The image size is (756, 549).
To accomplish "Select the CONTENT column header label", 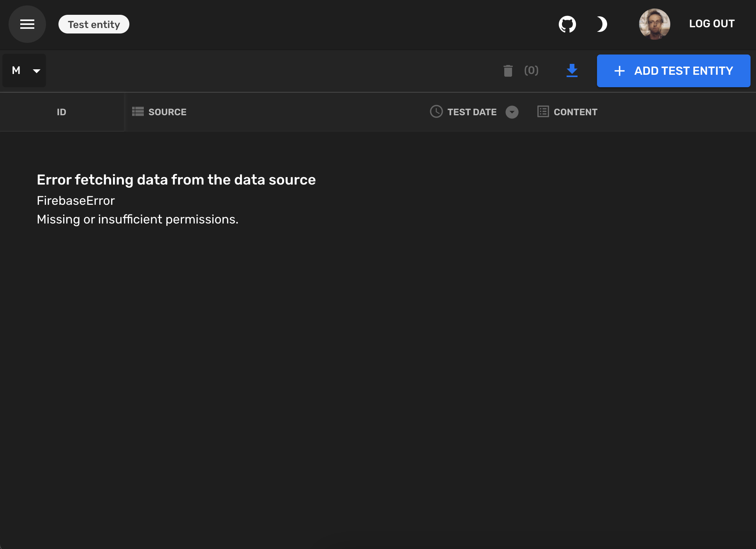I will tap(575, 112).
